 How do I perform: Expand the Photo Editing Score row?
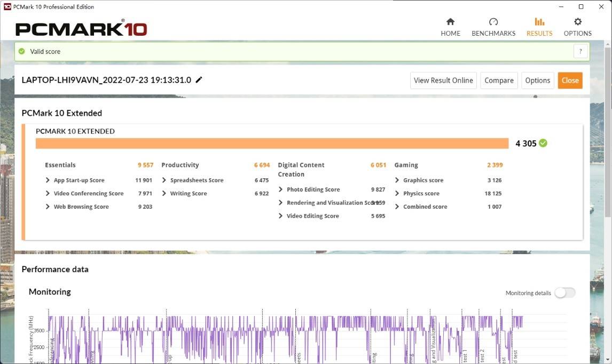point(281,189)
